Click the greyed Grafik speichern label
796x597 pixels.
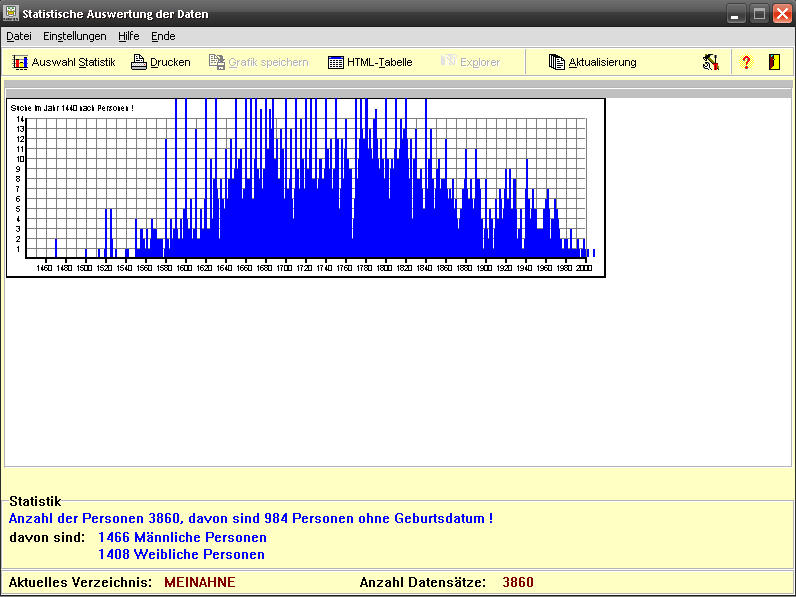pos(268,62)
